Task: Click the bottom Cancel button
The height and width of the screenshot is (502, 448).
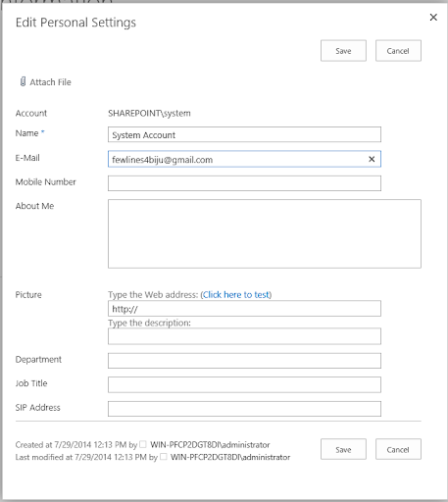Action: pyautogui.click(x=398, y=449)
